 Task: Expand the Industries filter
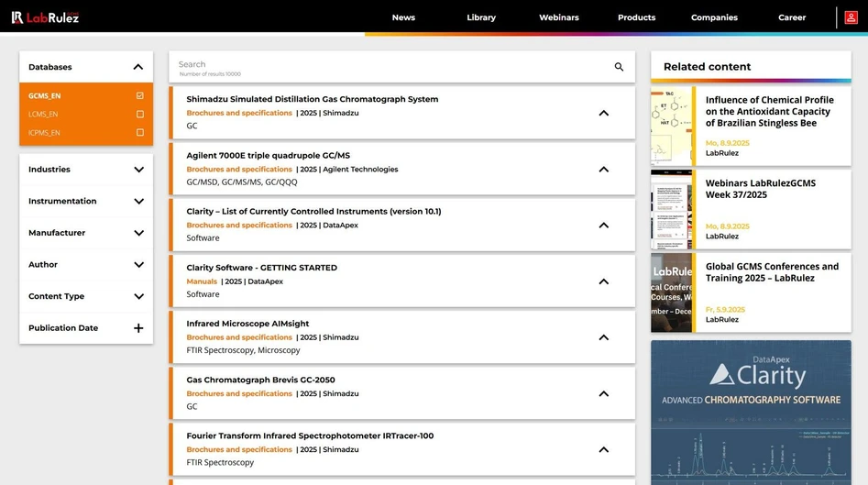click(138, 170)
